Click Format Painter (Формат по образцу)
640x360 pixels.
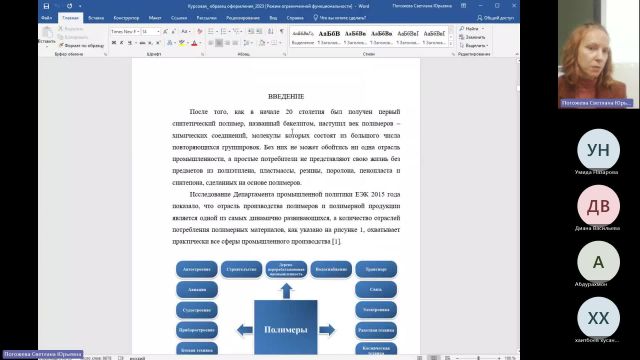pos(82,46)
